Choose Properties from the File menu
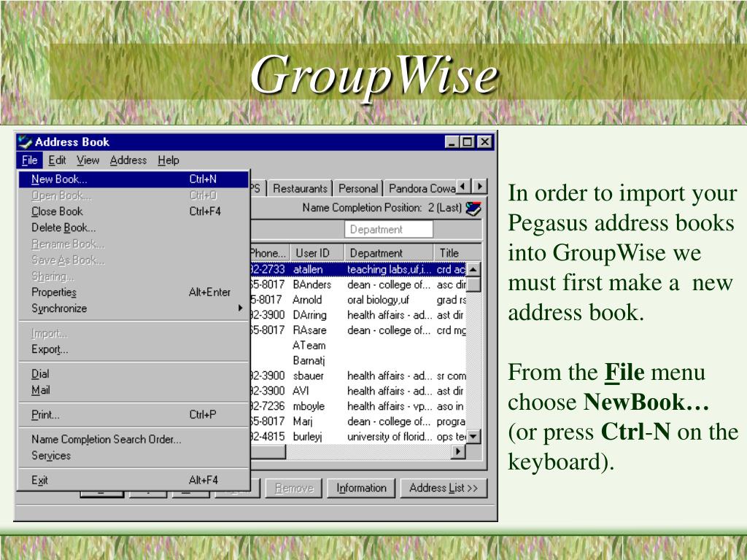747x560 pixels. [x=134, y=292]
